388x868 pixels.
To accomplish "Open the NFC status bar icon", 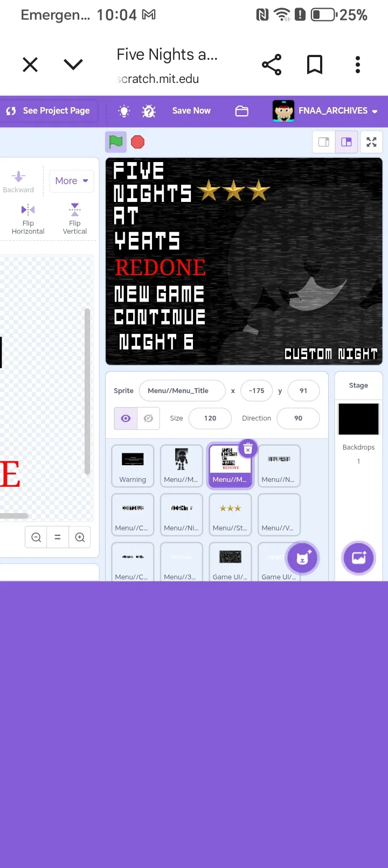I will click(x=262, y=15).
